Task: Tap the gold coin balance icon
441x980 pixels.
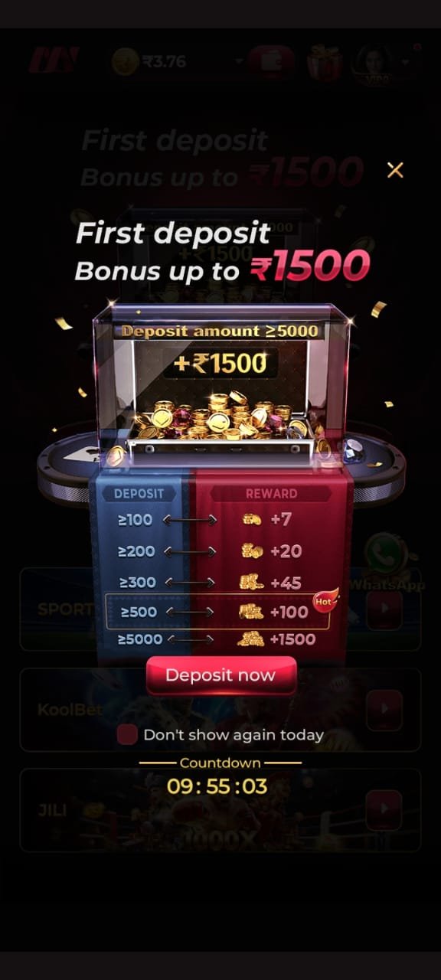Action: (x=126, y=63)
